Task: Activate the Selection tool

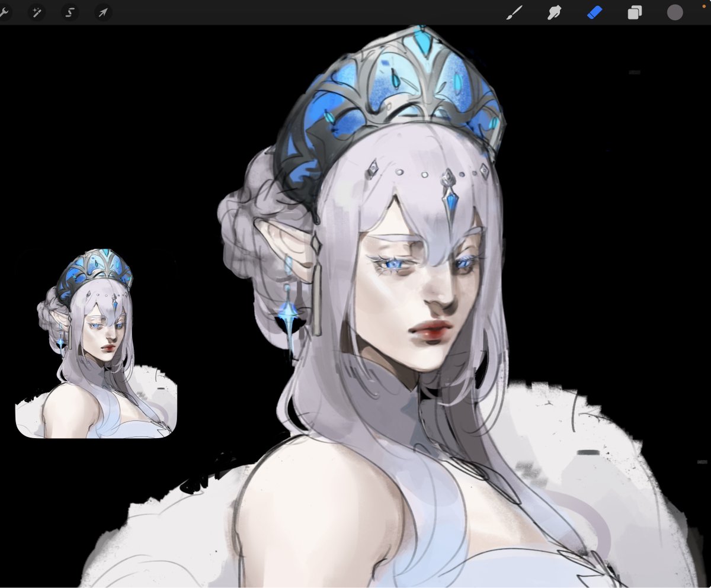Action: [71, 12]
